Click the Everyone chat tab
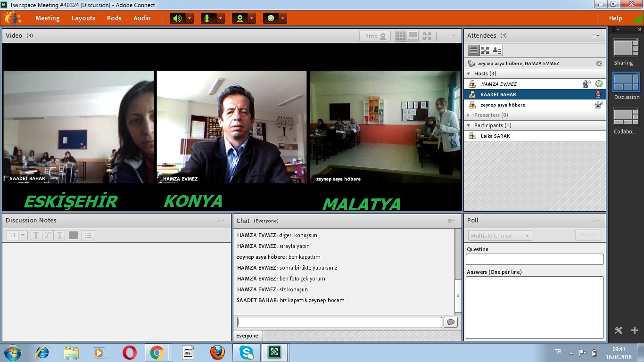The width and height of the screenshot is (644, 362). pyautogui.click(x=248, y=336)
